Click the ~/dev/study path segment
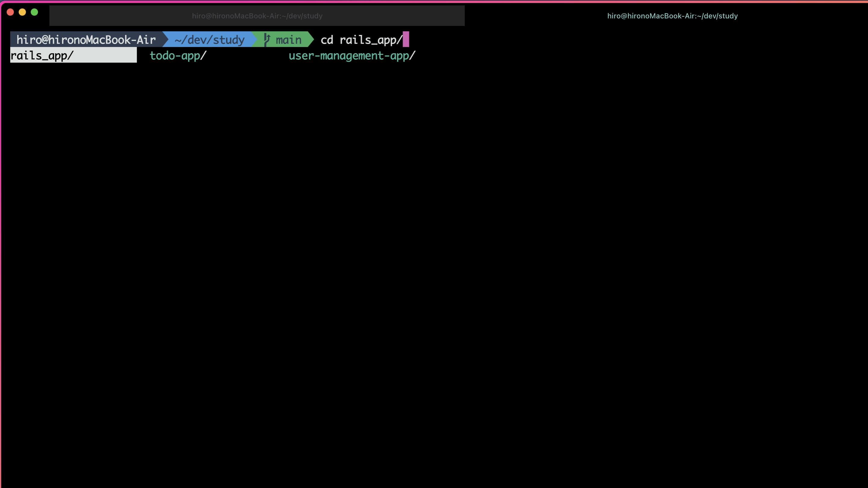 click(209, 40)
